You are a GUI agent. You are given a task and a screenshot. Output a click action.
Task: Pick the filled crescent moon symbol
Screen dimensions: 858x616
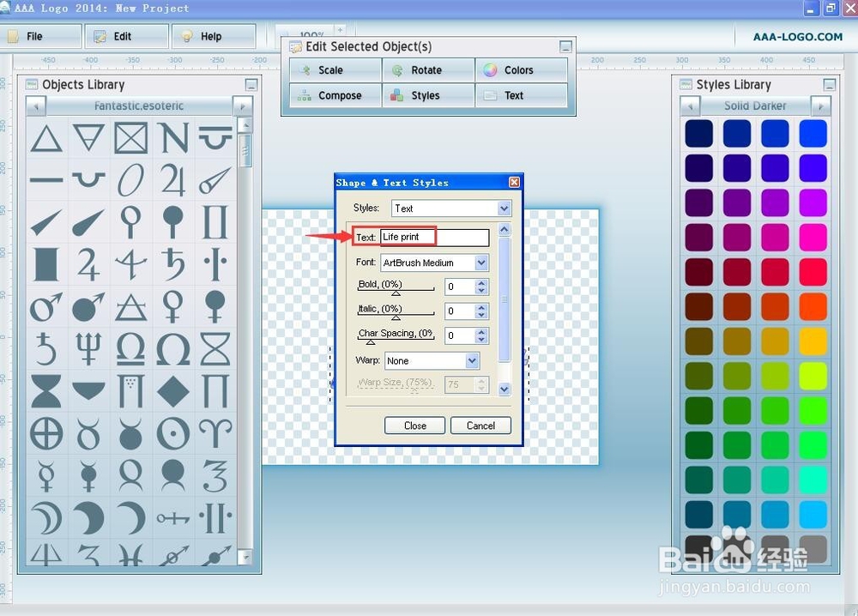[x=88, y=518]
